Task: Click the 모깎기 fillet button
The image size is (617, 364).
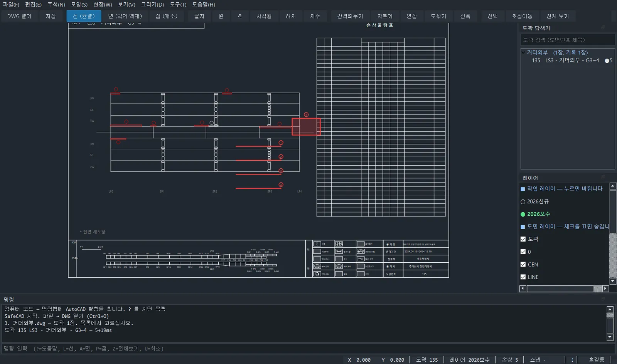Action: pos(438,16)
